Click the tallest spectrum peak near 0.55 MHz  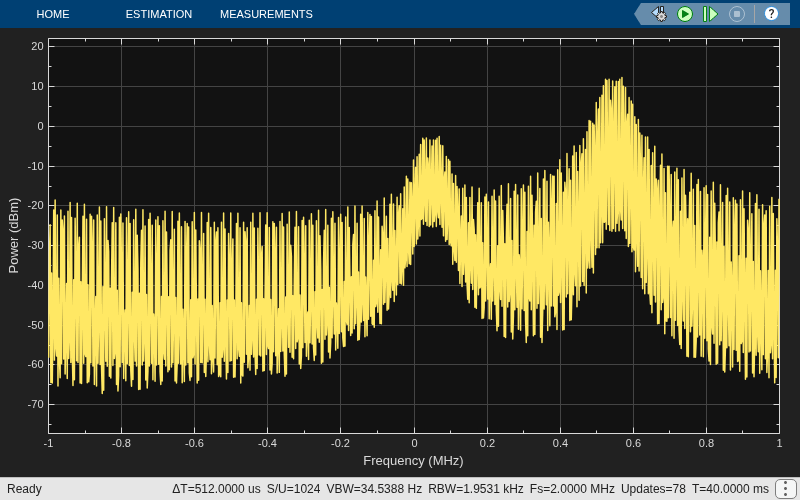pyautogui.click(x=620, y=79)
